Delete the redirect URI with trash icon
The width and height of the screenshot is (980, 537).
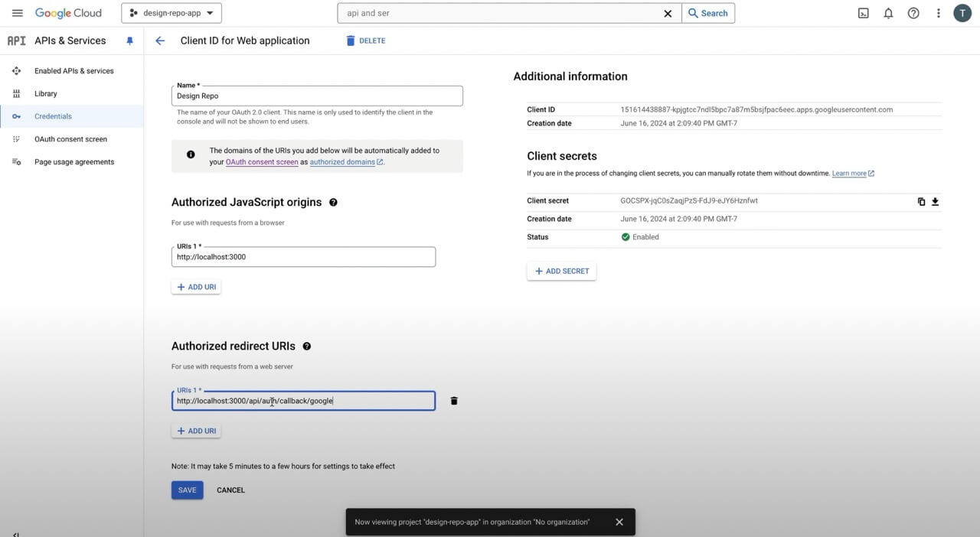(x=453, y=400)
